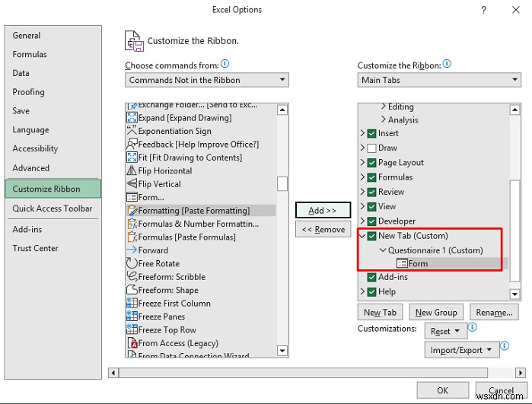532x404 pixels.
Task: Select the Fit Drawing to Contents icon
Action: coord(132,157)
